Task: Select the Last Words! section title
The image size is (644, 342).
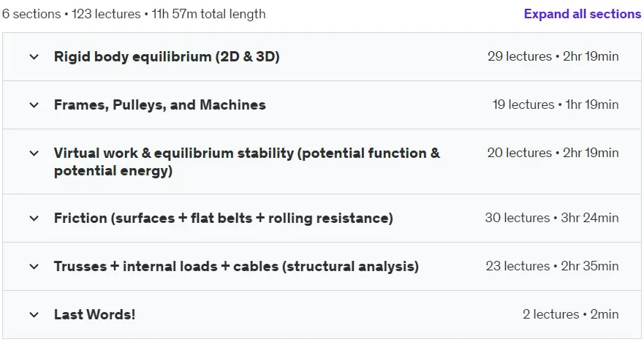Action: 94,314
